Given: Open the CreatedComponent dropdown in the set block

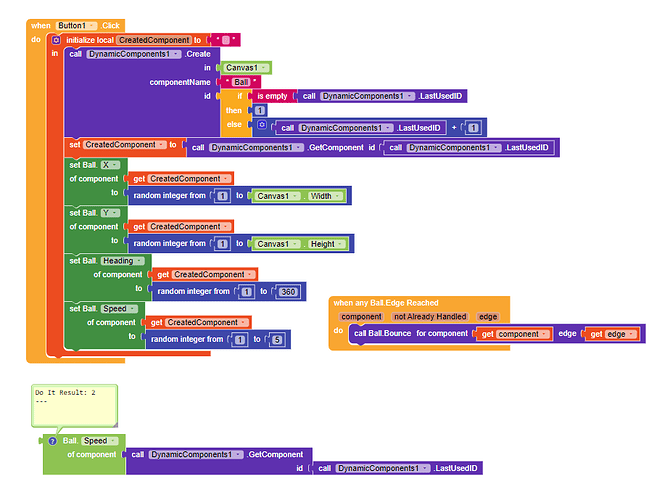Looking at the screenshot, I should pos(124,145).
